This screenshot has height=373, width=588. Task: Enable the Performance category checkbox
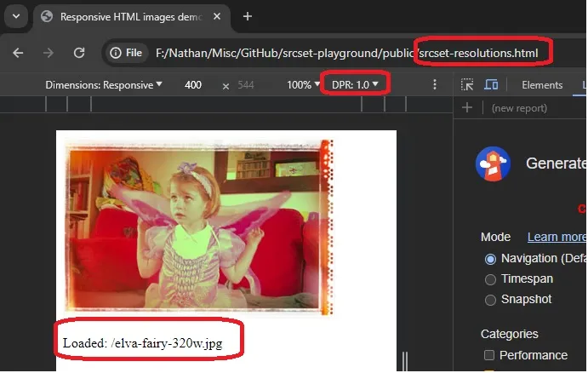[489, 355]
